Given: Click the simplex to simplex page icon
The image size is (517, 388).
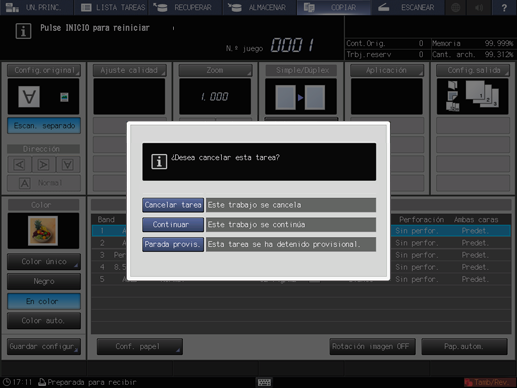Looking at the screenshot, I should (x=300, y=97).
